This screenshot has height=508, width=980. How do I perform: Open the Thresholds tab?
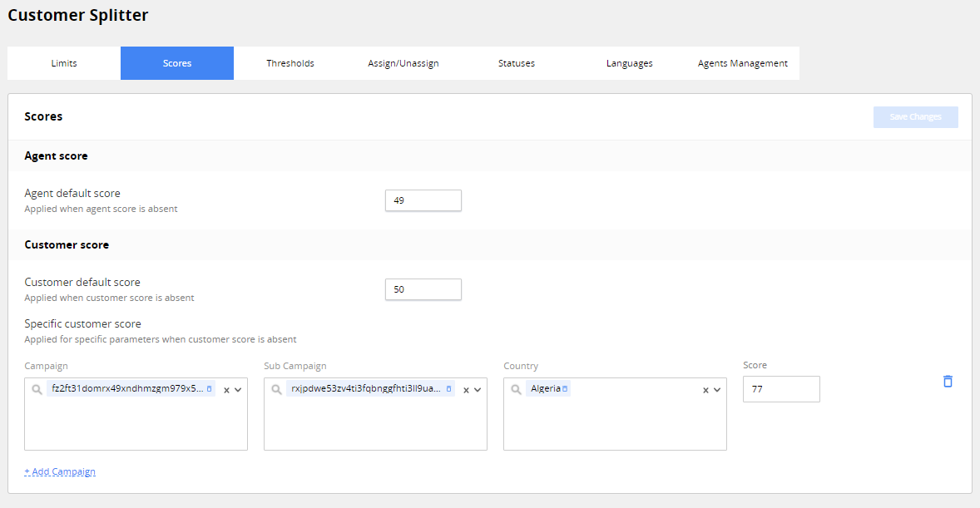coord(290,63)
